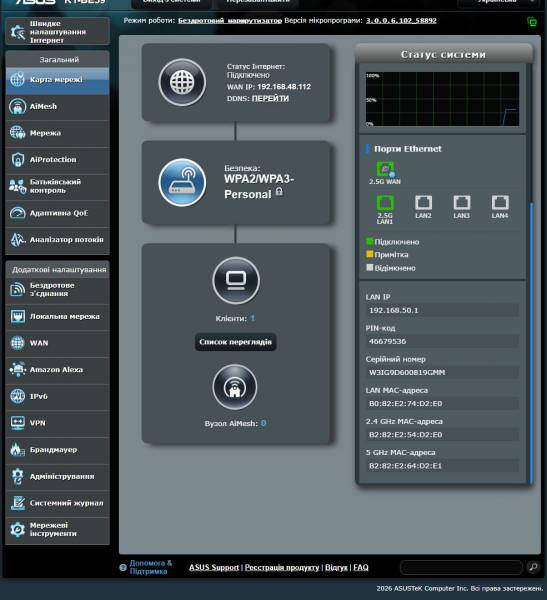
Task: Click the clients computer monitor icon
Action: [236, 280]
